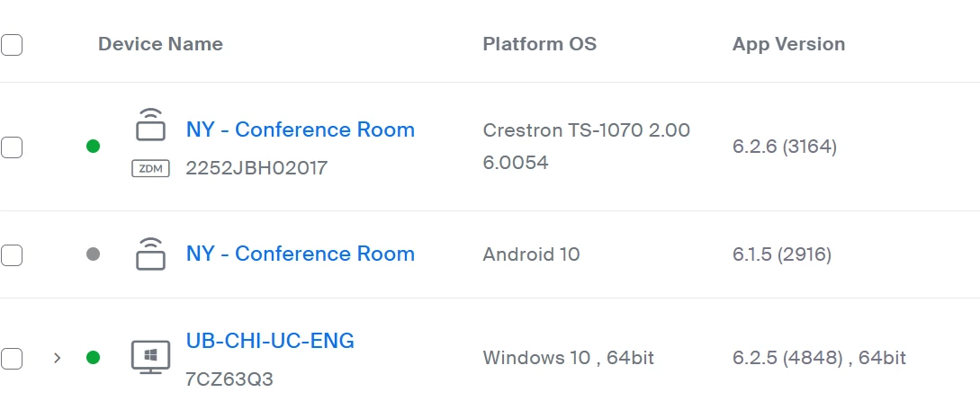This screenshot has width=980, height=419.
Task: Click the ZDM badge under the first device
Action: pyautogui.click(x=150, y=167)
